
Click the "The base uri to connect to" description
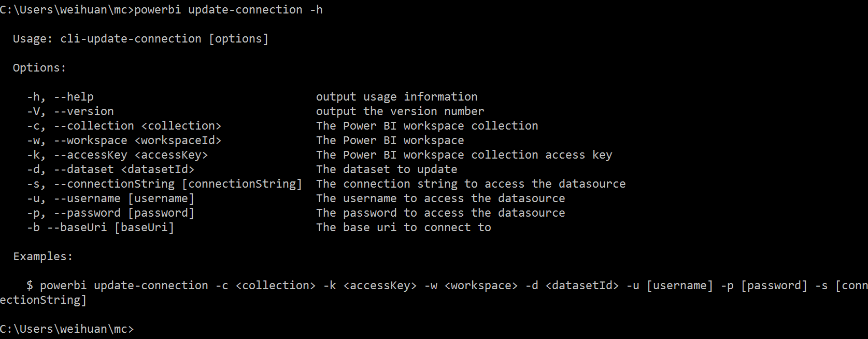click(x=403, y=228)
